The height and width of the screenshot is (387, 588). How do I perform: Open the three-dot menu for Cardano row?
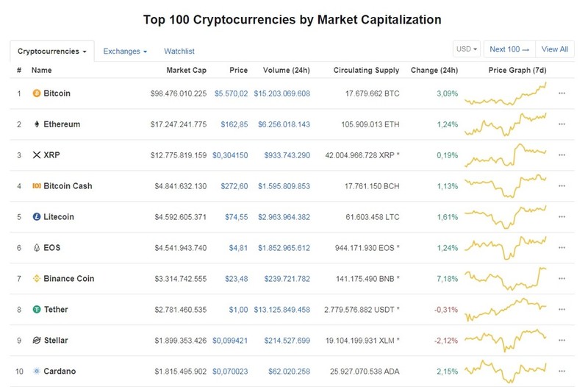tap(562, 372)
